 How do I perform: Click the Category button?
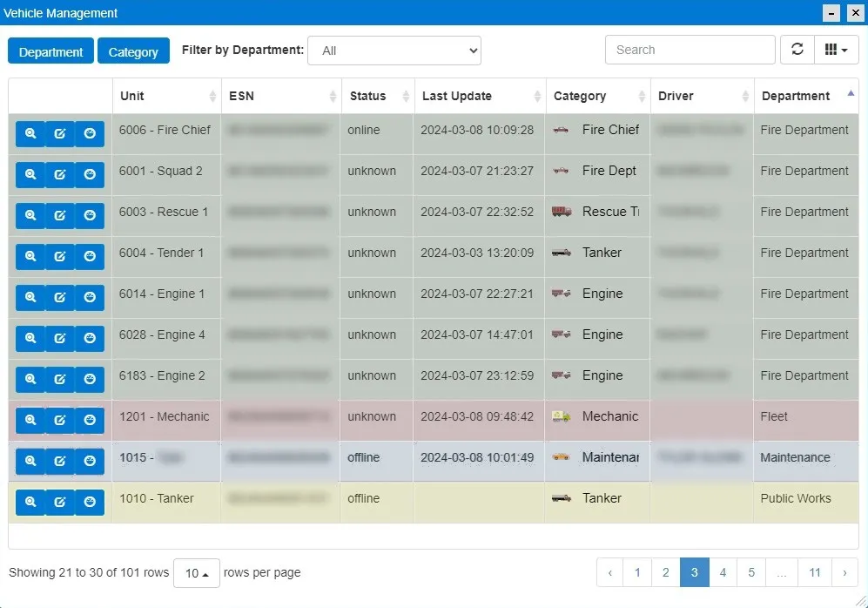(x=133, y=52)
